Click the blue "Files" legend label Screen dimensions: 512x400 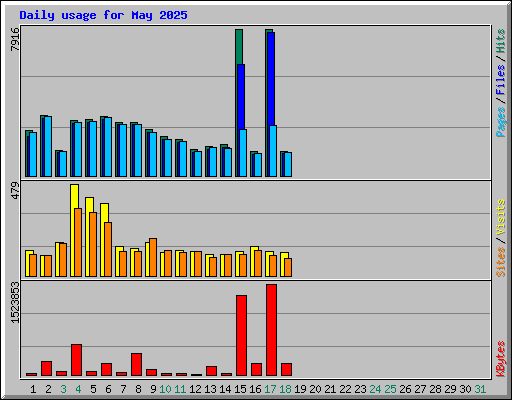[501, 79]
